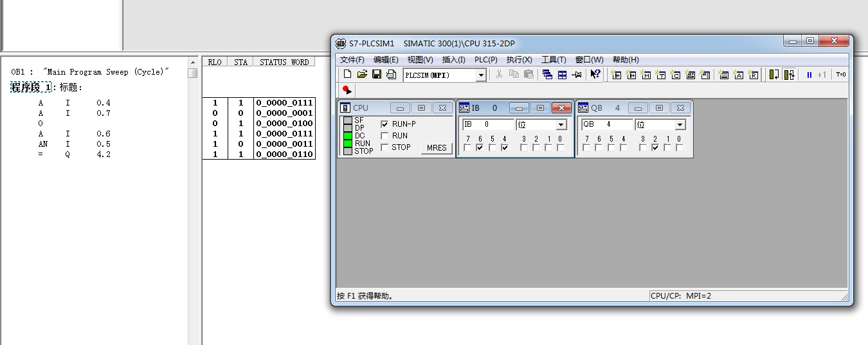This screenshot has width=868, height=345.
Task: Click the Print icon in PLCSIM toolbar
Action: click(391, 75)
